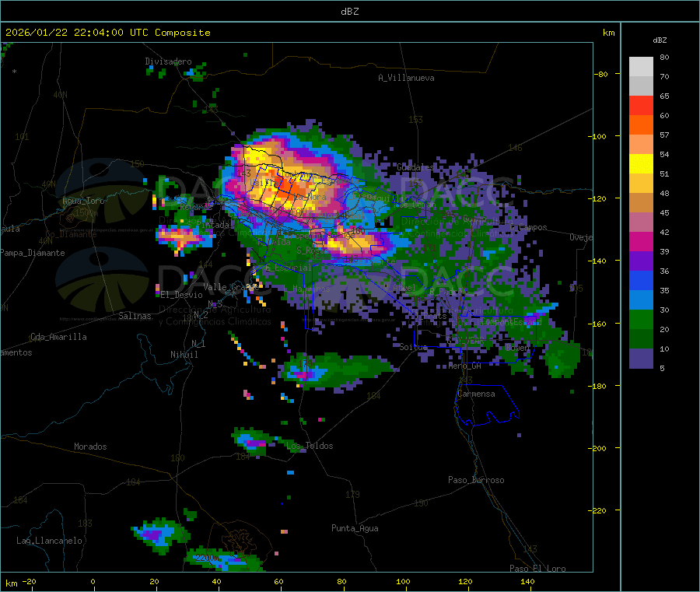The image size is (700, 592).
Task: Click the light blue 30-35 dBZ legend swatch
Action: click(641, 300)
